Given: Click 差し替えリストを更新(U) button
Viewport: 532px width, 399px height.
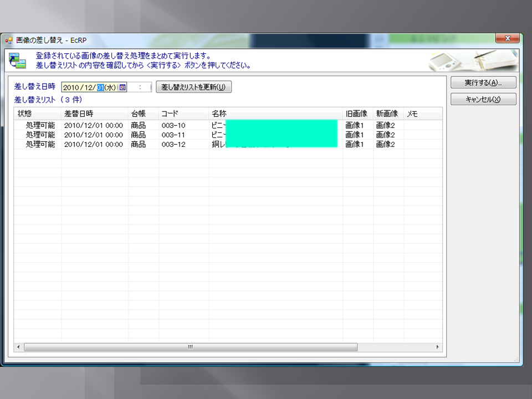Looking at the screenshot, I should click(x=193, y=87).
